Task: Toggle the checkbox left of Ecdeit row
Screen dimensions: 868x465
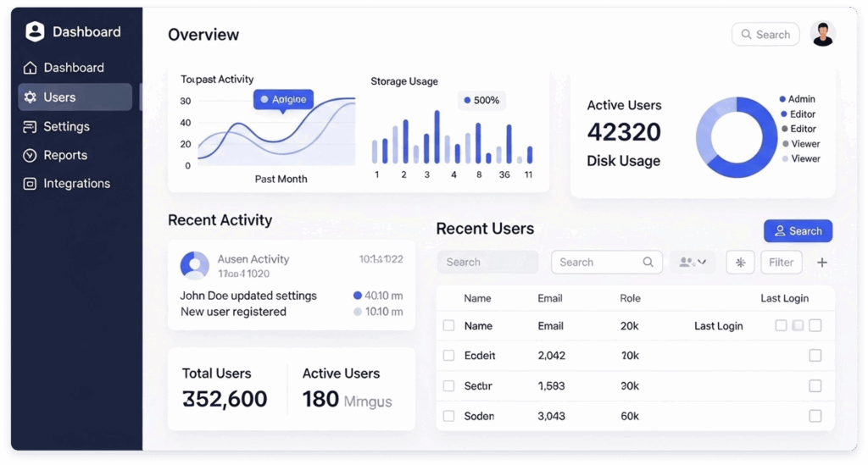Action: [449, 356]
